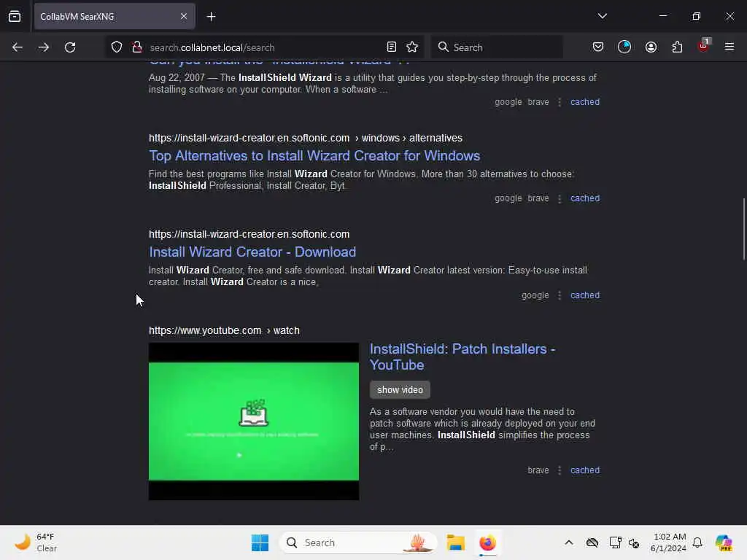The image size is (747, 560).
Task: Open File Explorer from taskbar
Action: pyautogui.click(x=455, y=542)
